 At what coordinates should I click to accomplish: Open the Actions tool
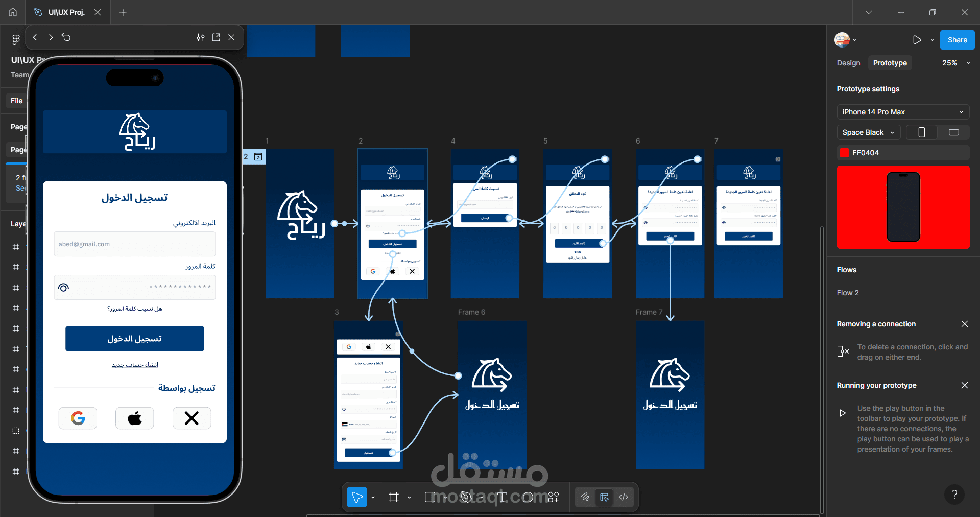(x=554, y=497)
